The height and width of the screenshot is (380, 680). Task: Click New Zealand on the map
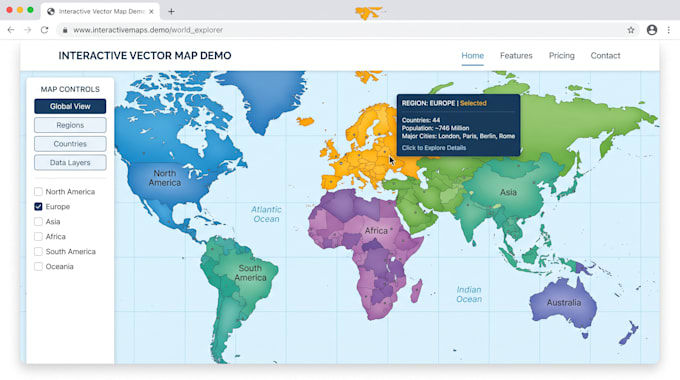coord(629,333)
